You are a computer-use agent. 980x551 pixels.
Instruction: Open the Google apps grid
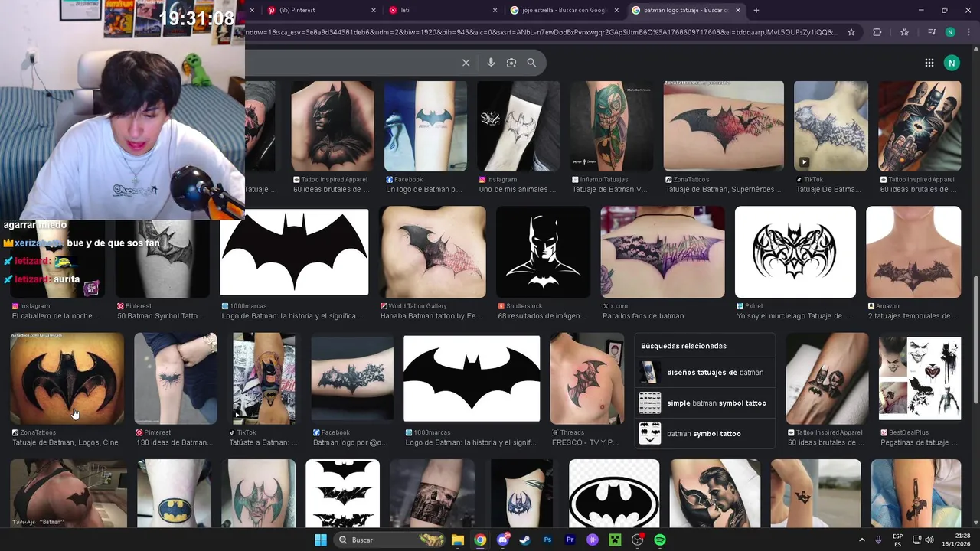click(x=929, y=63)
